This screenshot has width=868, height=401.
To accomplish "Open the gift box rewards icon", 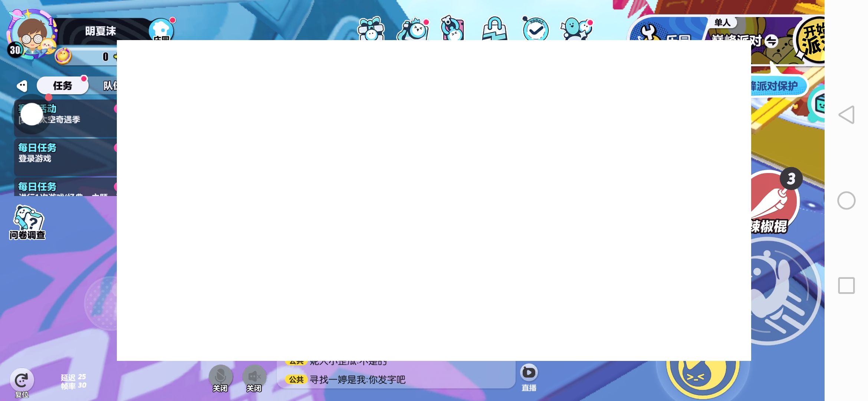I will click(371, 29).
